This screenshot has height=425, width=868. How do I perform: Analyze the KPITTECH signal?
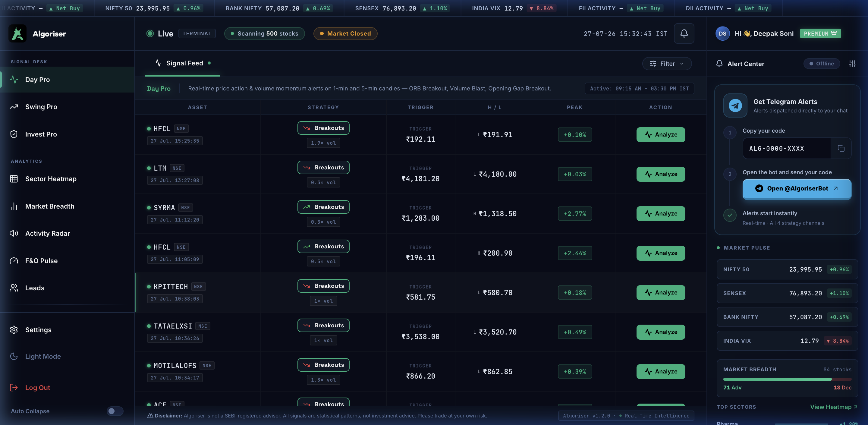click(x=660, y=293)
